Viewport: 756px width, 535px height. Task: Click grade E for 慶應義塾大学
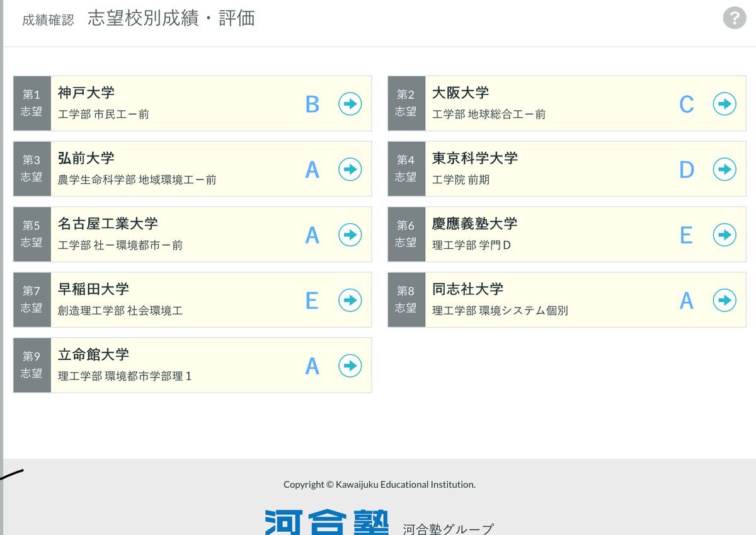(686, 236)
